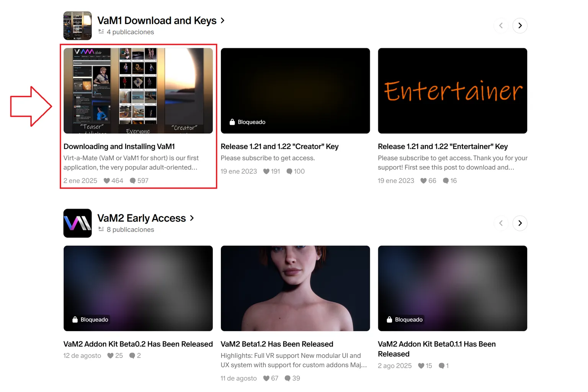The height and width of the screenshot is (392, 588).
Task: Expand the VaM1 Download and Keys heading chevron
Action: 222,21
